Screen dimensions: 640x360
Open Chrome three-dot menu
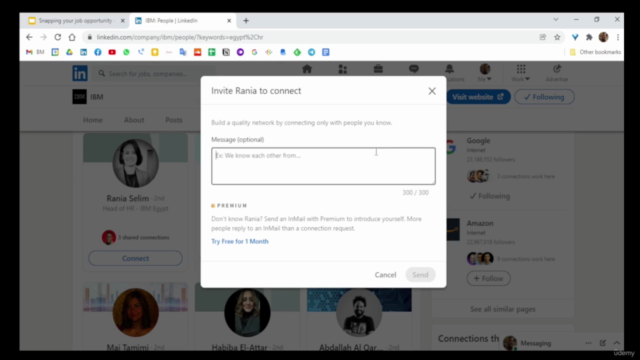618,37
